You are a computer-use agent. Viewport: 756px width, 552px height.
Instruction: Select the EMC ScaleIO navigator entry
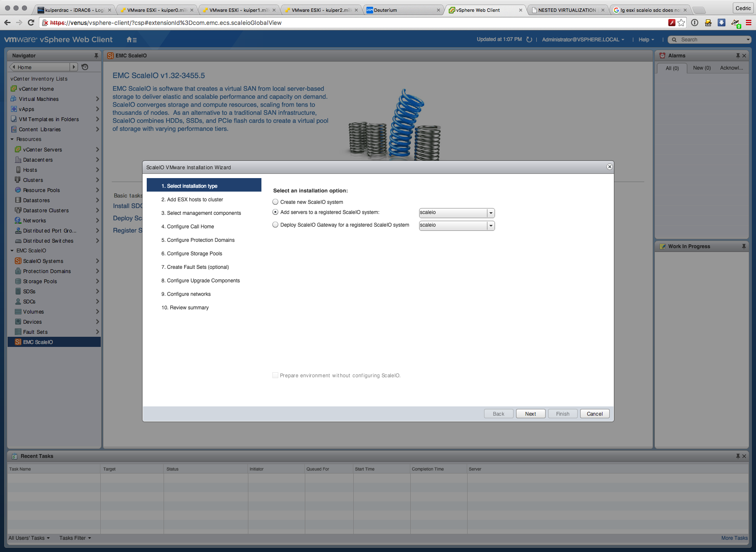pos(54,342)
